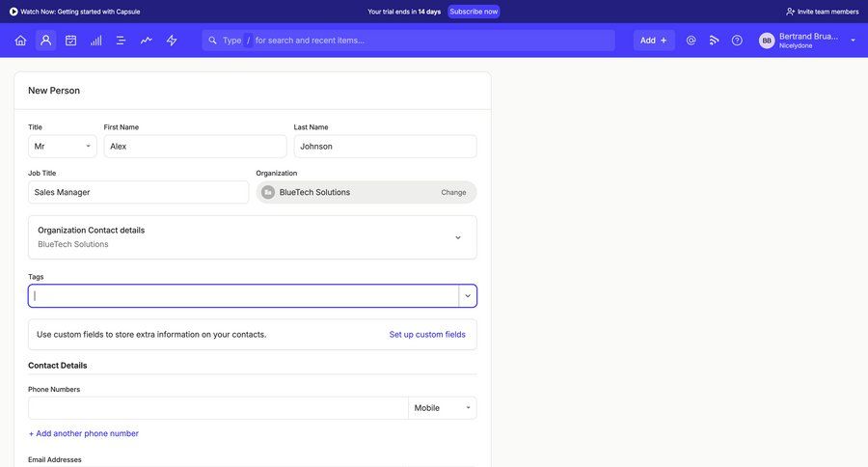Image resolution: width=868 pixels, height=467 pixels.
Task: Open the Mobile phone type dropdown
Action: [443, 408]
